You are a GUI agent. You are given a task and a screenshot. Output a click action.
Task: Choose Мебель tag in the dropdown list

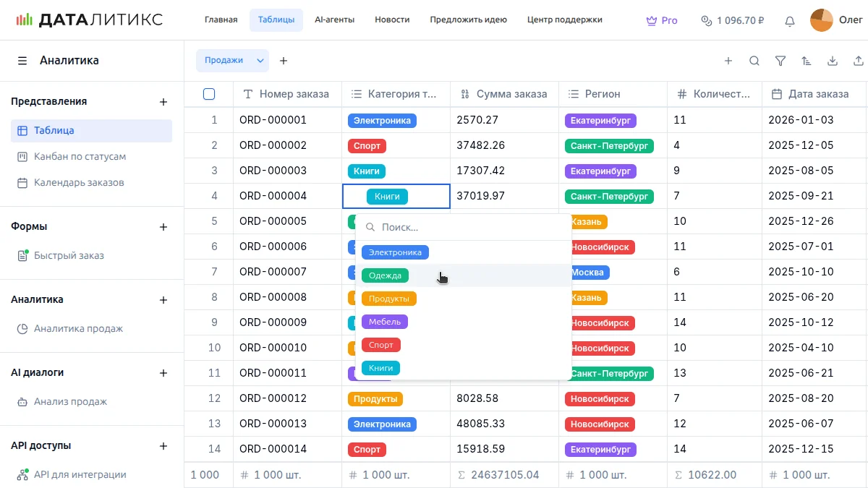point(385,322)
